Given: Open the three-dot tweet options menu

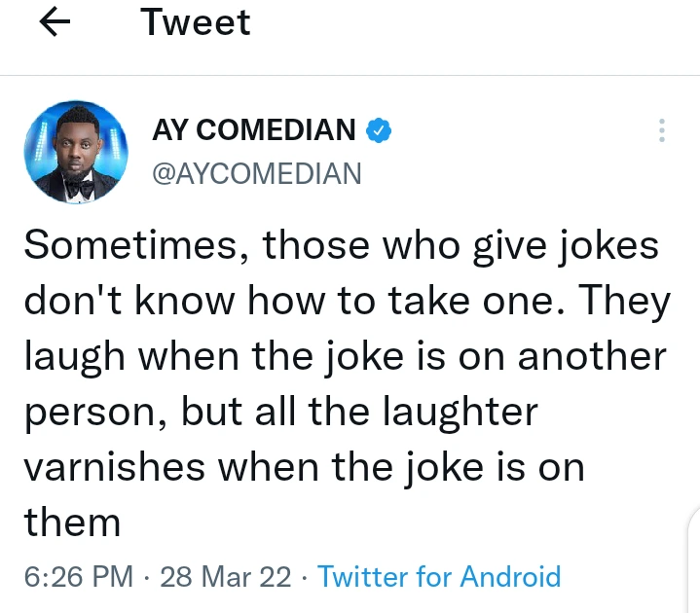Looking at the screenshot, I should [x=662, y=131].
